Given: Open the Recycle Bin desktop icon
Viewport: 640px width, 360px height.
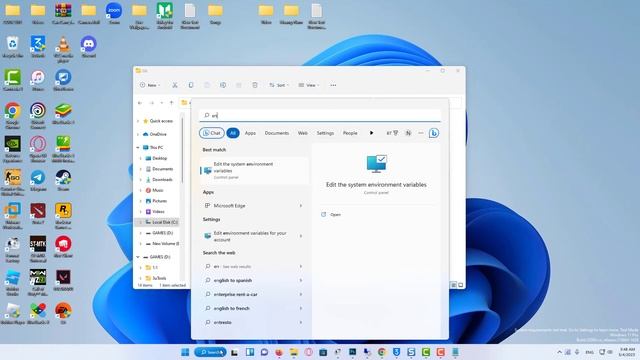Looking at the screenshot, I should click(x=13, y=47).
